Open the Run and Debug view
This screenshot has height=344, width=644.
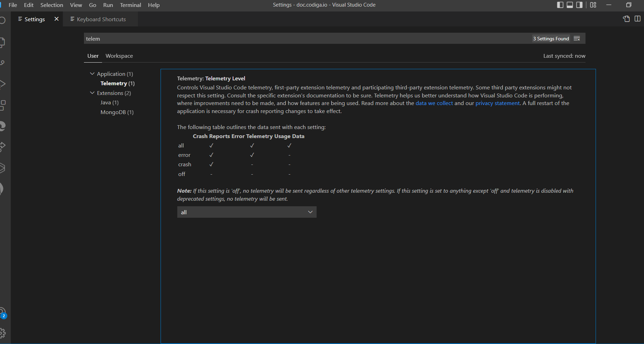click(2, 84)
